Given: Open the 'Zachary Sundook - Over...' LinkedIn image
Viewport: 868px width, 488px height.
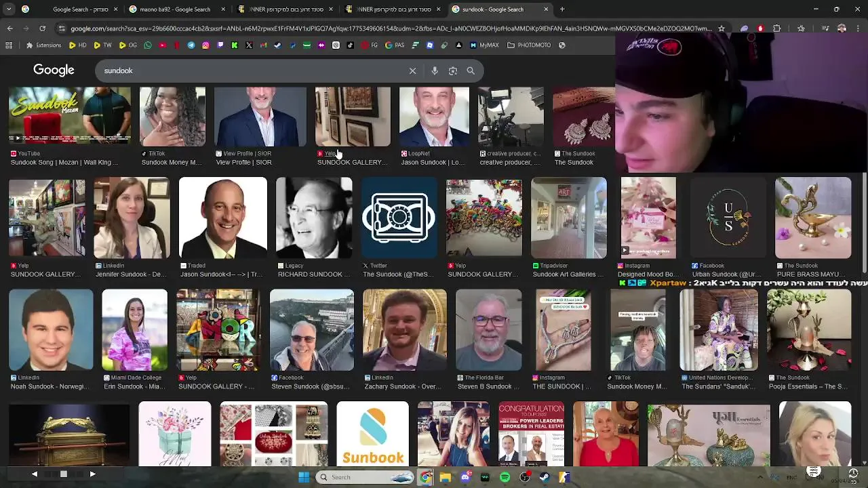Looking at the screenshot, I should pos(405,329).
